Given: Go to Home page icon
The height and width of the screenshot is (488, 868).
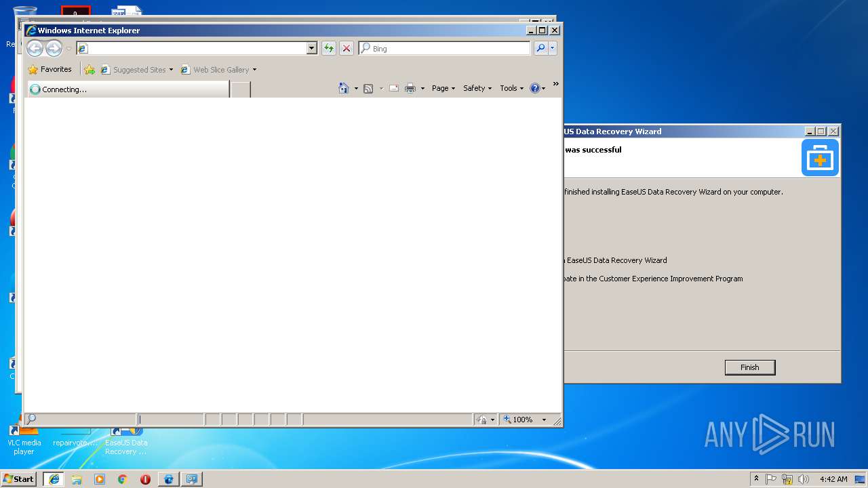Looking at the screenshot, I should pyautogui.click(x=344, y=88).
